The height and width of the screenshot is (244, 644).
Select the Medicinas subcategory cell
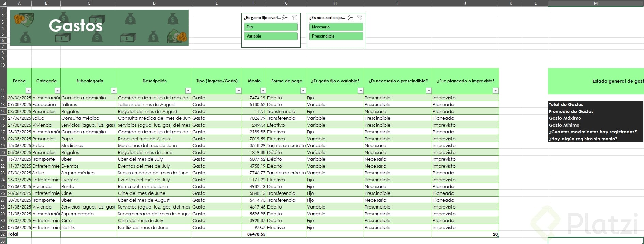coord(89,145)
